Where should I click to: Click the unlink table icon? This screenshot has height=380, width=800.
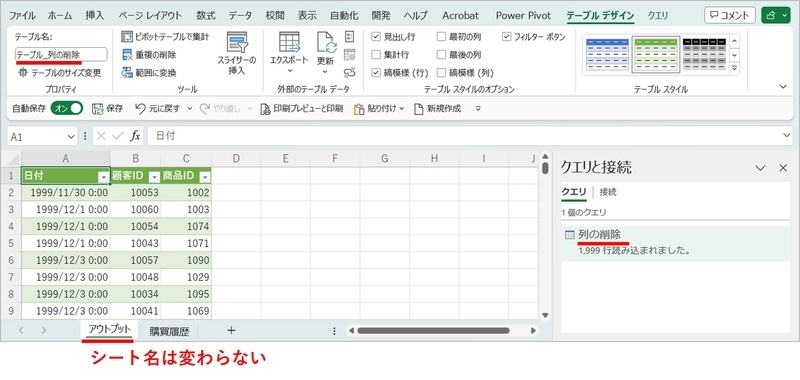[x=349, y=73]
